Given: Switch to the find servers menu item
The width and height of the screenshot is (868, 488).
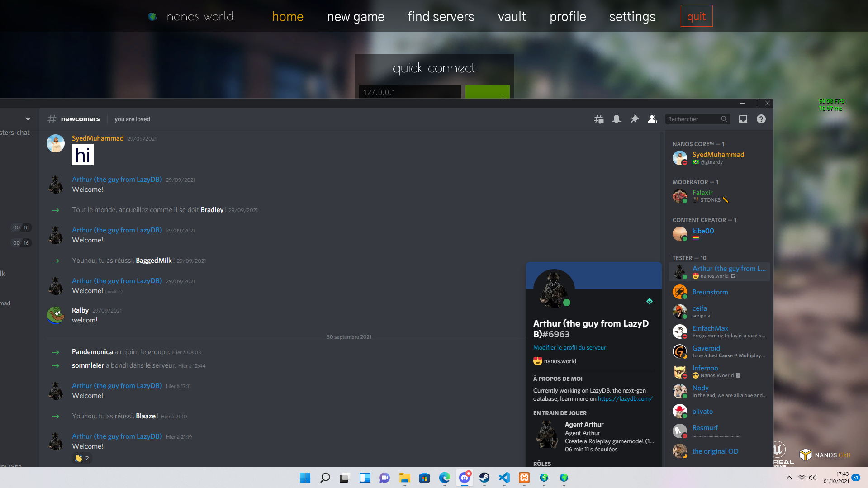Looking at the screenshot, I should tap(441, 16).
